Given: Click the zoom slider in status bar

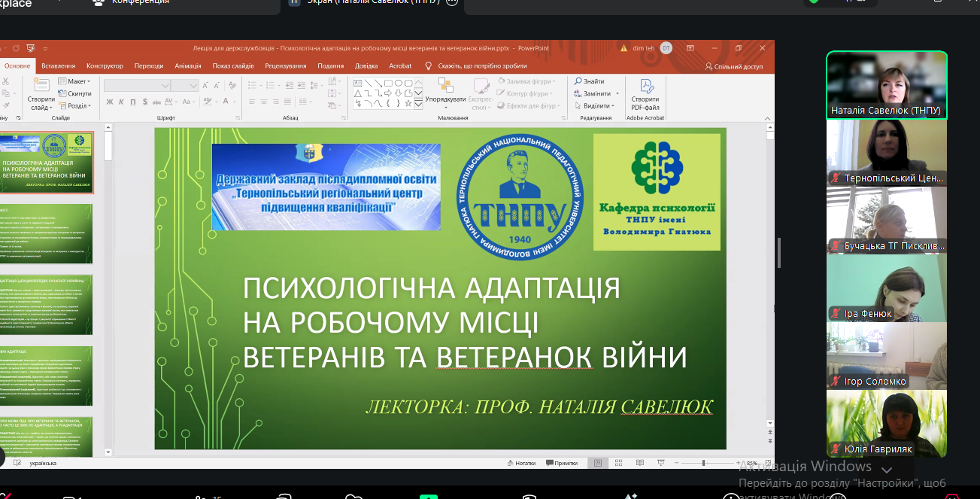Looking at the screenshot, I should [x=703, y=464].
